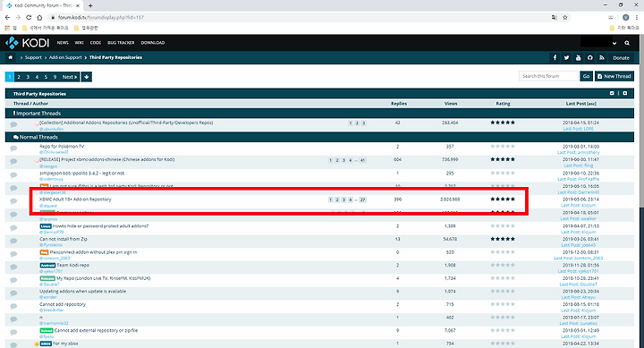
Task: Sort threads by Replies column header
Action: coord(399,104)
